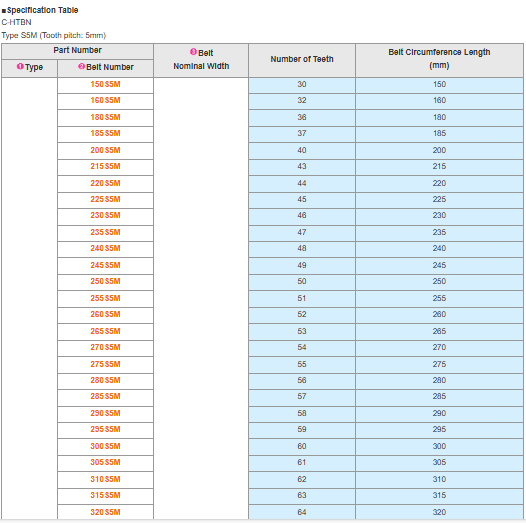This screenshot has height=523, width=526.
Task: Choose belt number 300S5M
Action: click(105, 446)
